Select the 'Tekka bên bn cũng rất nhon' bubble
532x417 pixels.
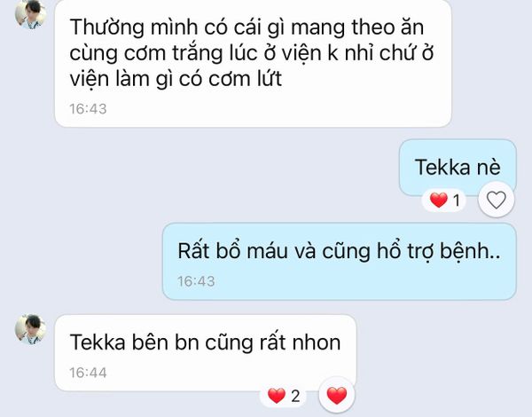click(x=206, y=353)
